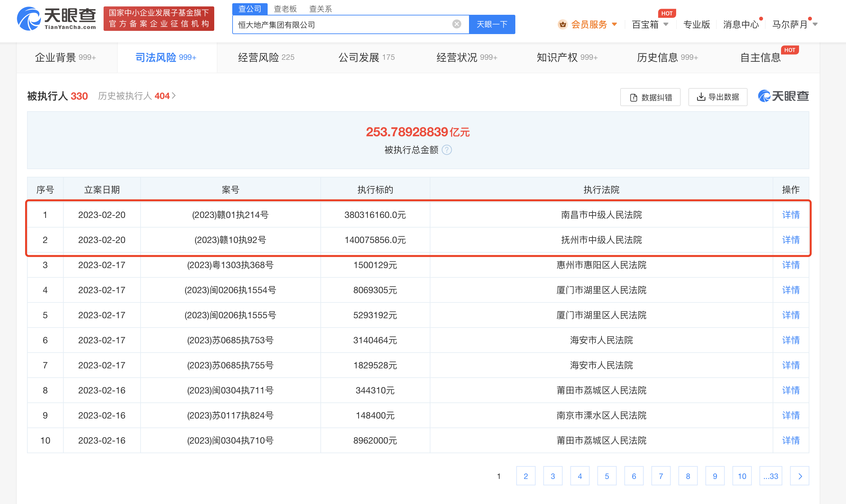This screenshot has width=846, height=504.
Task: Click the help question mark beside 被执行总金额
Action: pyautogui.click(x=446, y=150)
